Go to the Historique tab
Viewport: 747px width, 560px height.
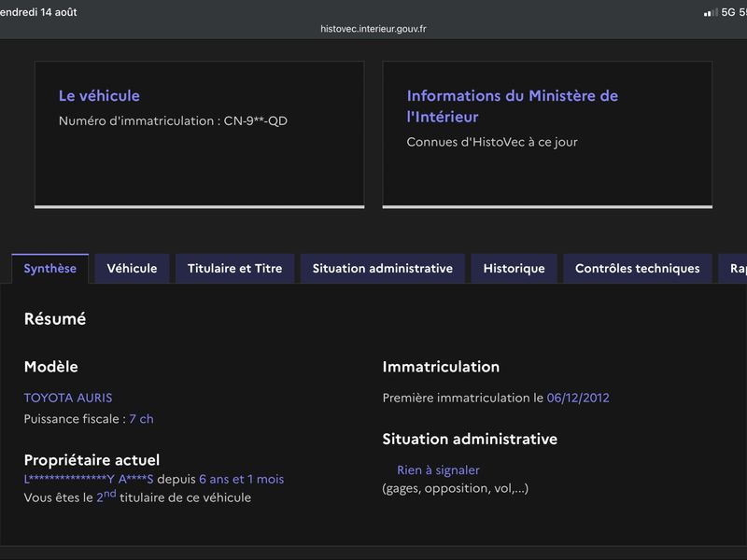pyautogui.click(x=514, y=269)
